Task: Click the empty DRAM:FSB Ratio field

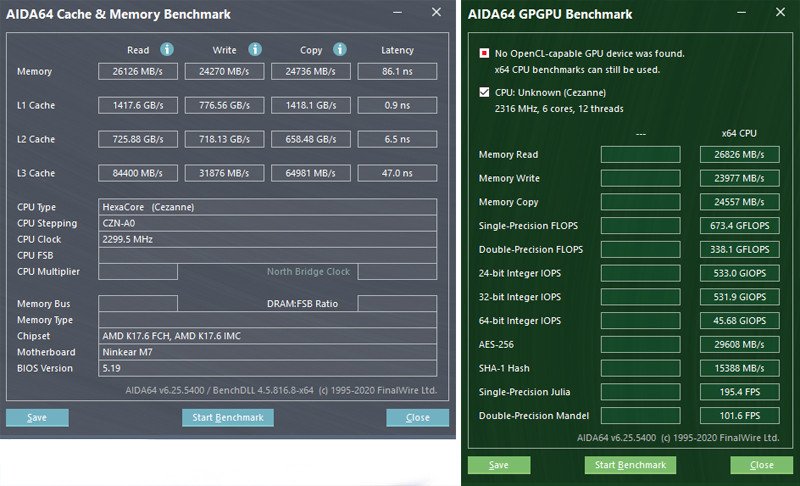Action: click(x=397, y=303)
